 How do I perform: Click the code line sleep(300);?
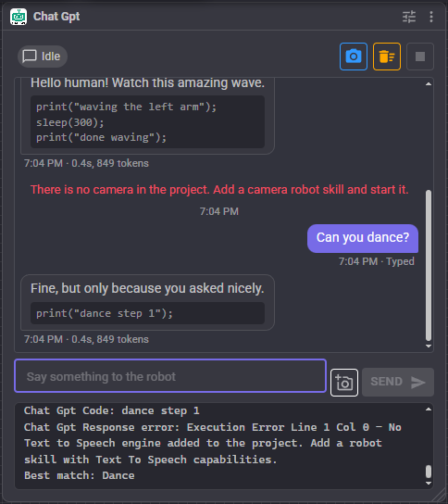70,122
